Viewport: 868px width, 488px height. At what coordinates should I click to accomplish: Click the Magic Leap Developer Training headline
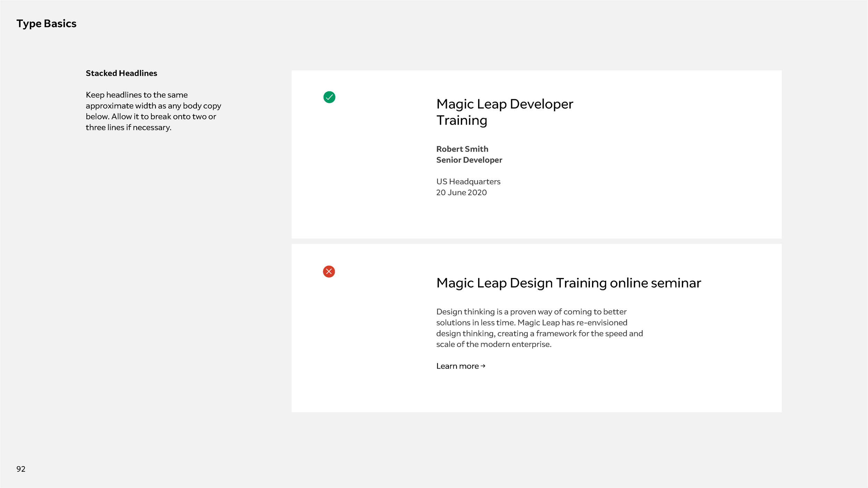tap(504, 112)
